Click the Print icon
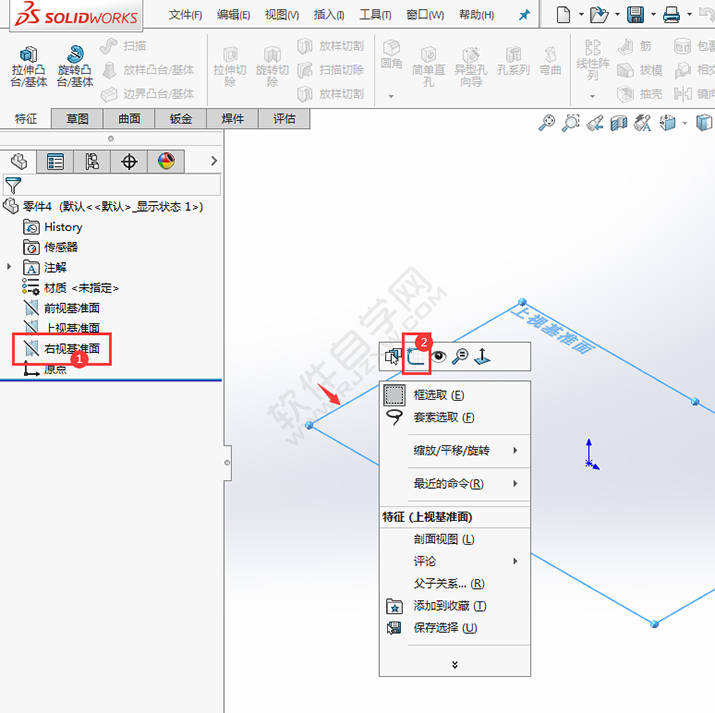 pyautogui.click(x=671, y=15)
